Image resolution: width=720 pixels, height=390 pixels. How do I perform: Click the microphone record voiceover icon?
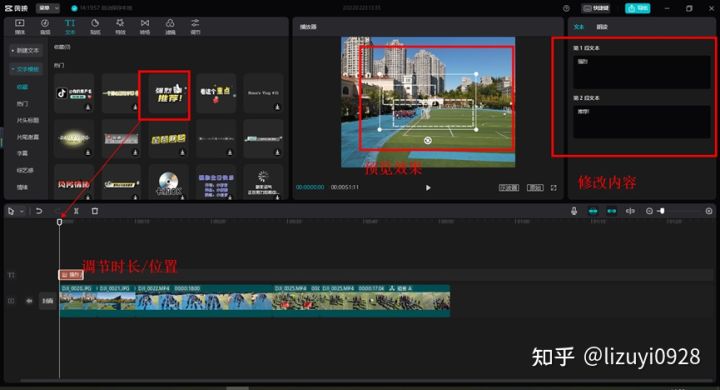(x=574, y=211)
